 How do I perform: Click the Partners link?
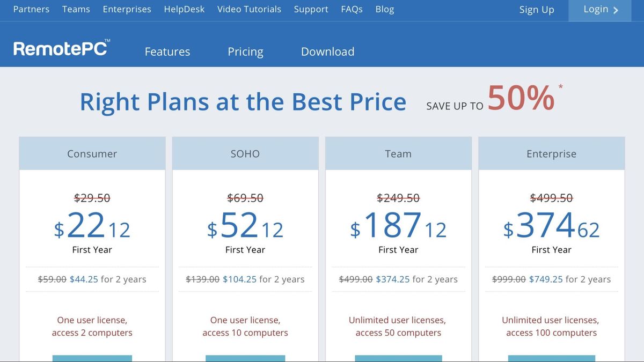pos(31,9)
